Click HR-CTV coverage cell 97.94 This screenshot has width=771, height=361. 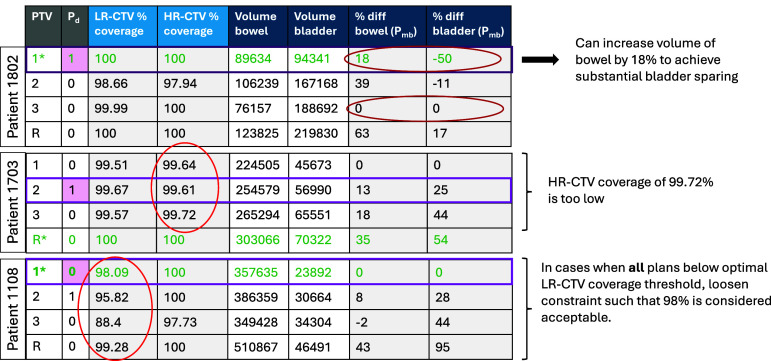(193, 84)
